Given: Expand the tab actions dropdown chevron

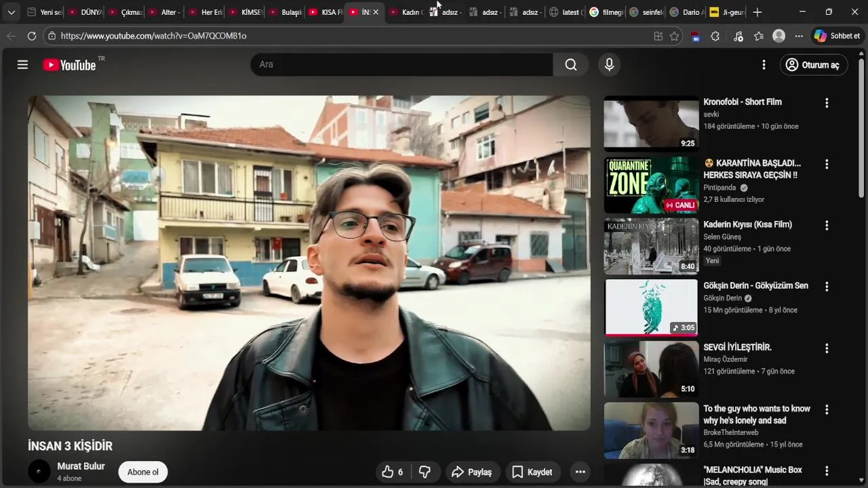Looking at the screenshot, I should pyautogui.click(x=11, y=12).
